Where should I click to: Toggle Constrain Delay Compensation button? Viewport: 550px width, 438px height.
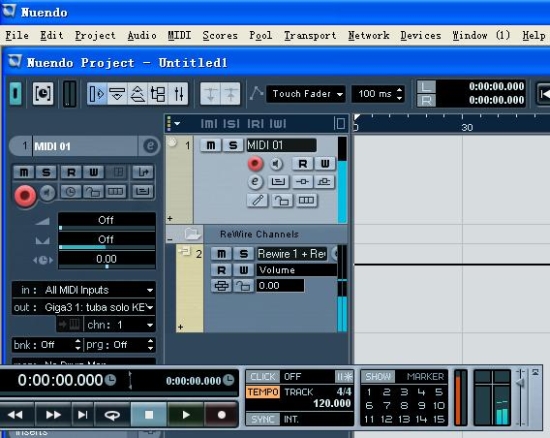pos(43,93)
